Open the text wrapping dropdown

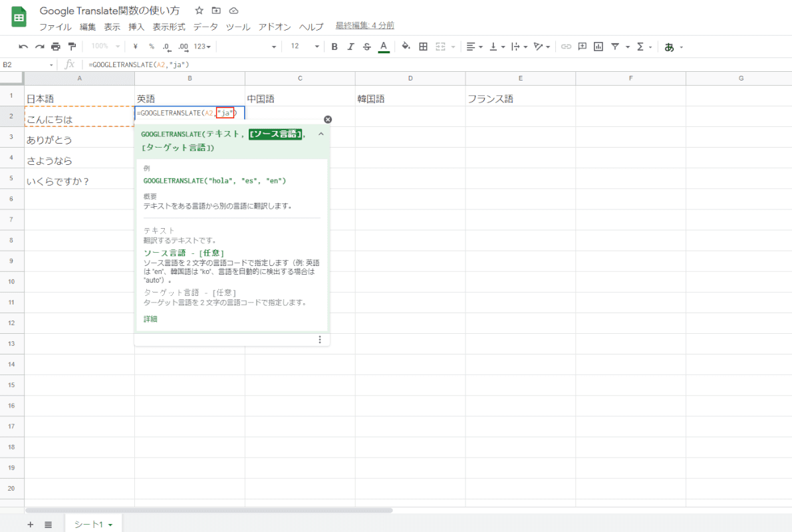(x=519, y=47)
